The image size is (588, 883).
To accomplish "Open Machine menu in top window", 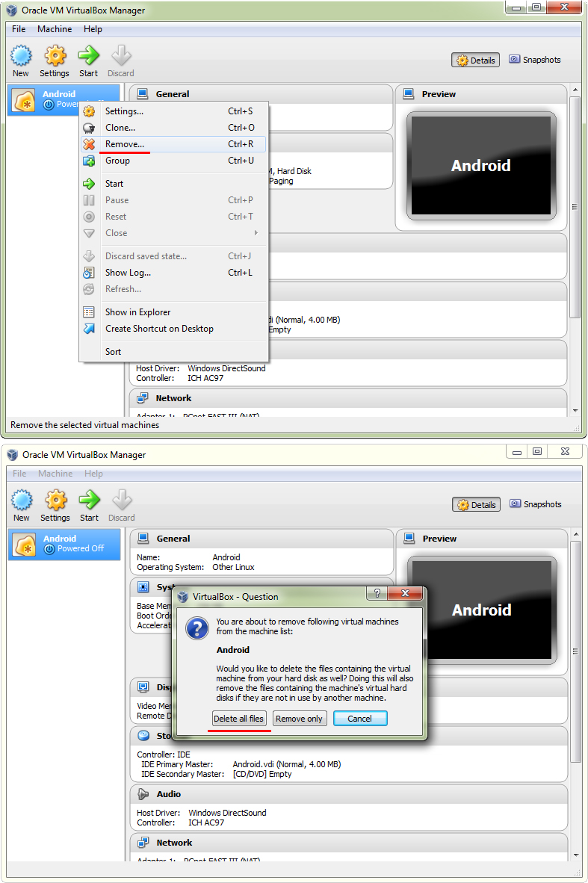I will pos(55,29).
